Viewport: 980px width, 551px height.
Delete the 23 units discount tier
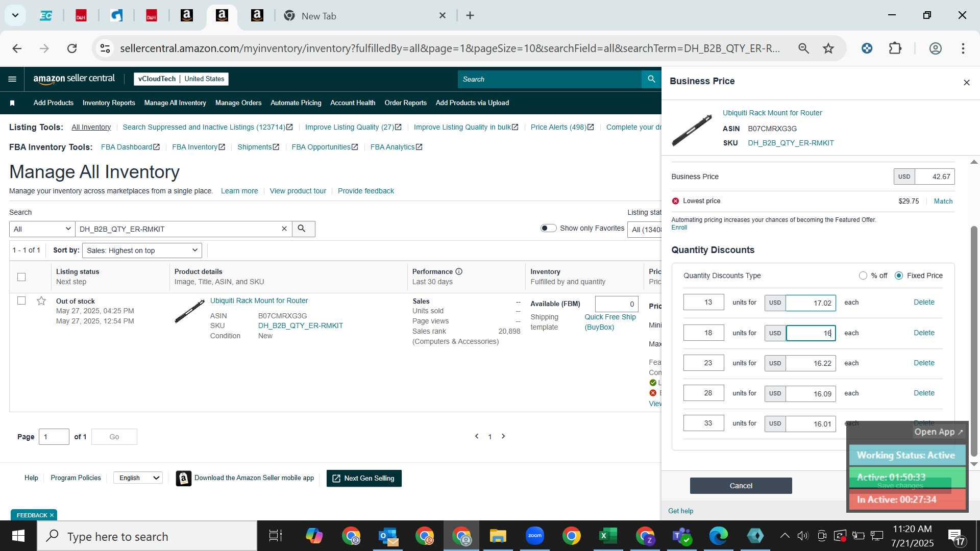[x=924, y=363]
